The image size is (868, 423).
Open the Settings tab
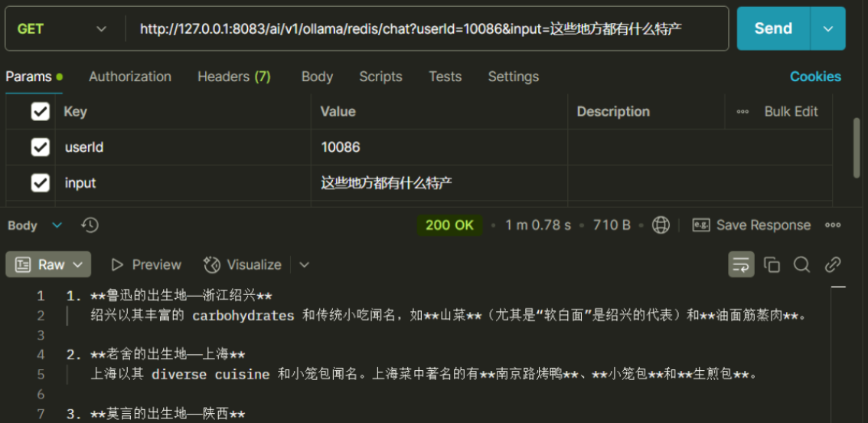(x=513, y=77)
